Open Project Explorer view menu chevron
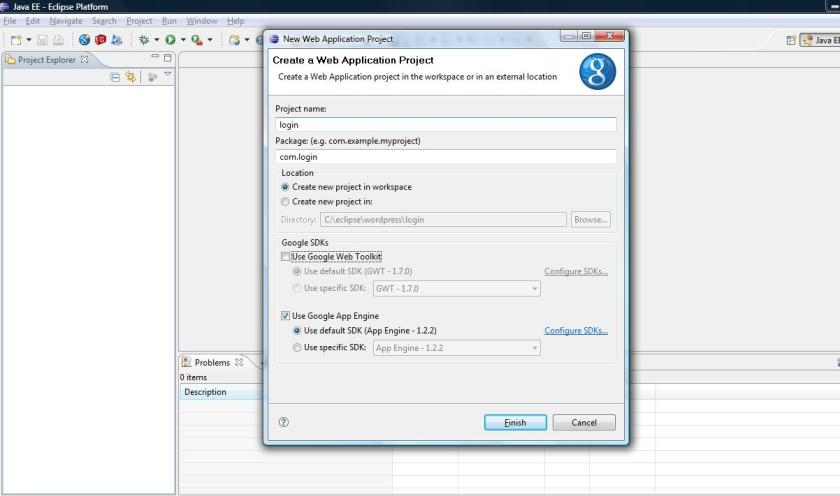 (168, 75)
